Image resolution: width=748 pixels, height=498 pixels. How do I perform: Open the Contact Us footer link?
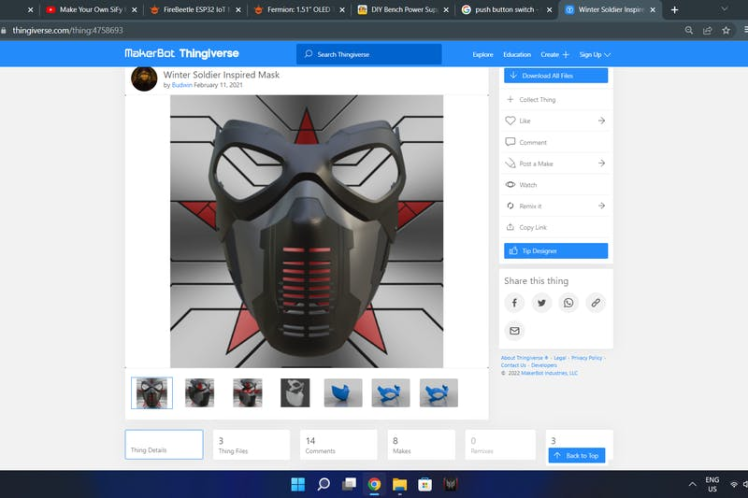pos(513,365)
